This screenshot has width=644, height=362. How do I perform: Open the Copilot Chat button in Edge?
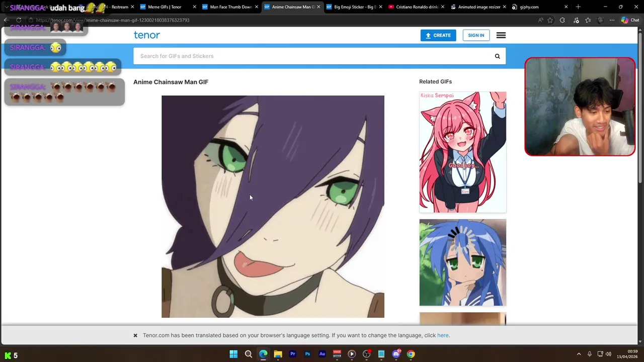(x=629, y=20)
